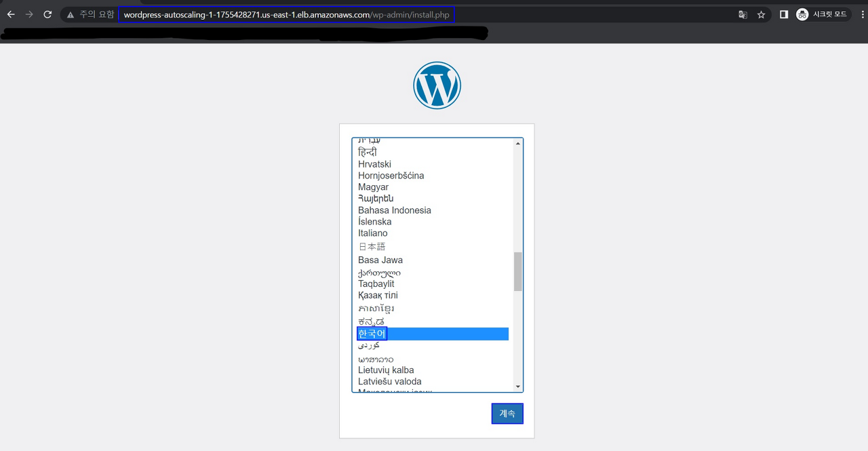Screen dimensions: 868x451
Task: Click the language list scrollbar thumb
Action: pyautogui.click(x=518, y=271)
